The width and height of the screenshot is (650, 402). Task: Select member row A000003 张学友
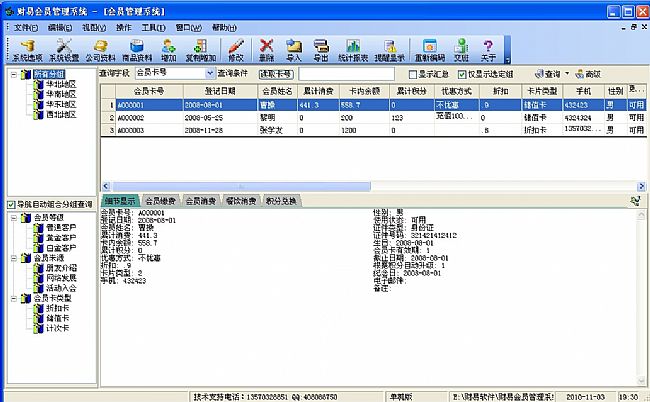(x=373, y=130)
